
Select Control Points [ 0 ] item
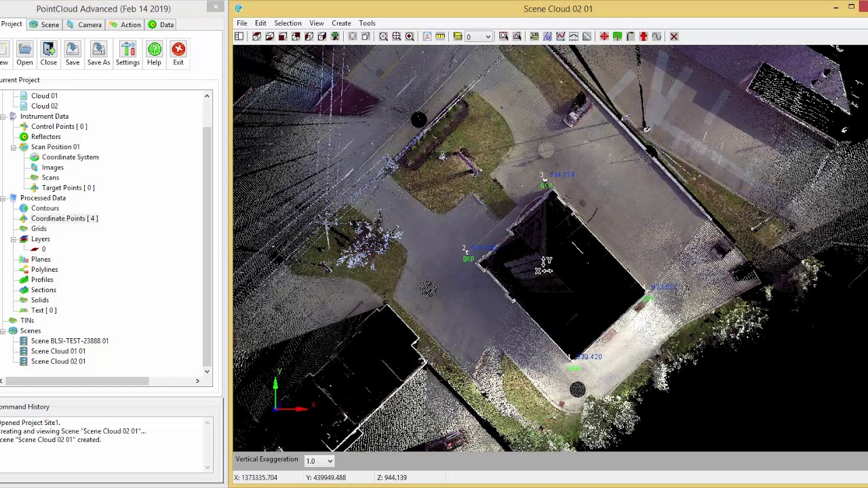coord(59,127)
